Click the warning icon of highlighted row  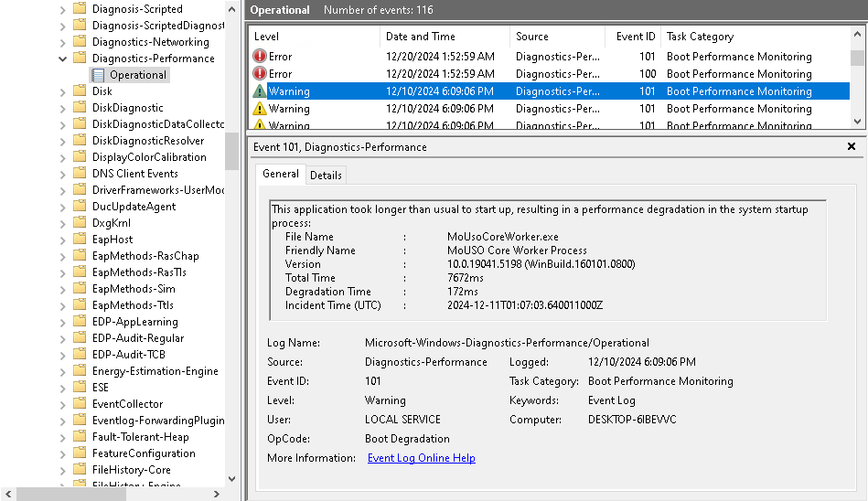pos(259,91)
